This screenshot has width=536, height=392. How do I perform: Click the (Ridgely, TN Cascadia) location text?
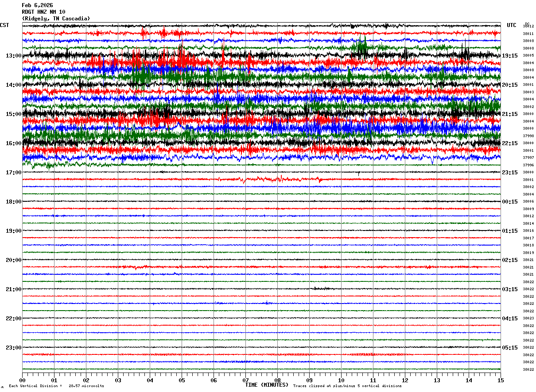(56, 19)
